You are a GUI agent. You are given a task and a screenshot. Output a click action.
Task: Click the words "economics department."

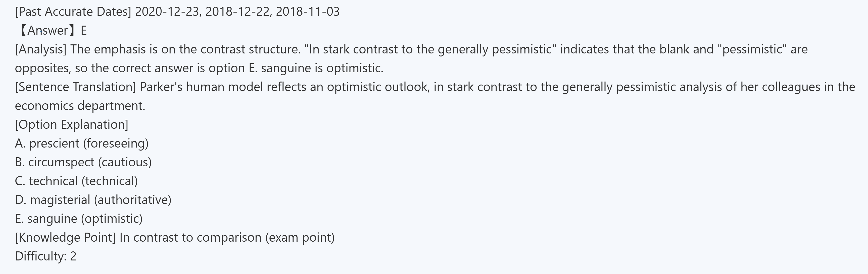coord(80,106)
